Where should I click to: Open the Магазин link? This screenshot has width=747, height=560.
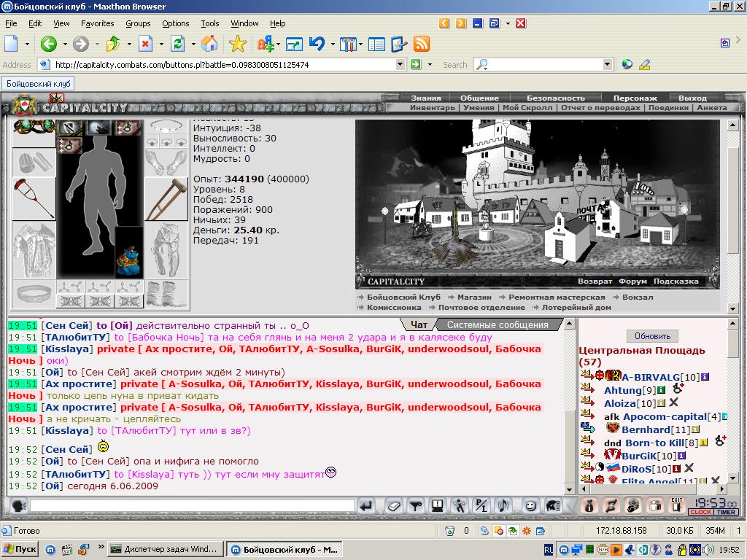coord(473,297)
